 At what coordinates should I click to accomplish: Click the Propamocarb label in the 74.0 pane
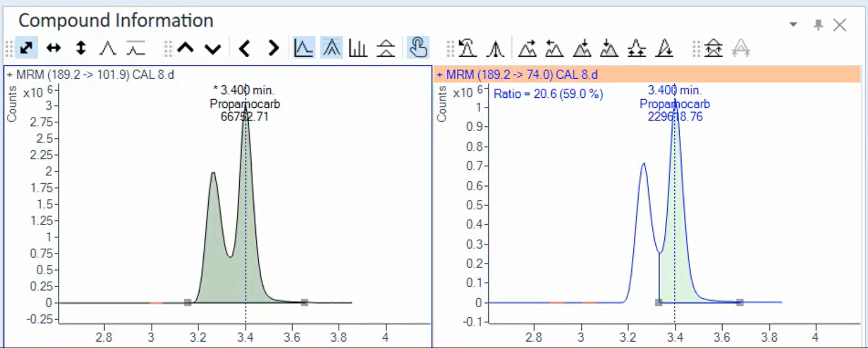[674, 104]
